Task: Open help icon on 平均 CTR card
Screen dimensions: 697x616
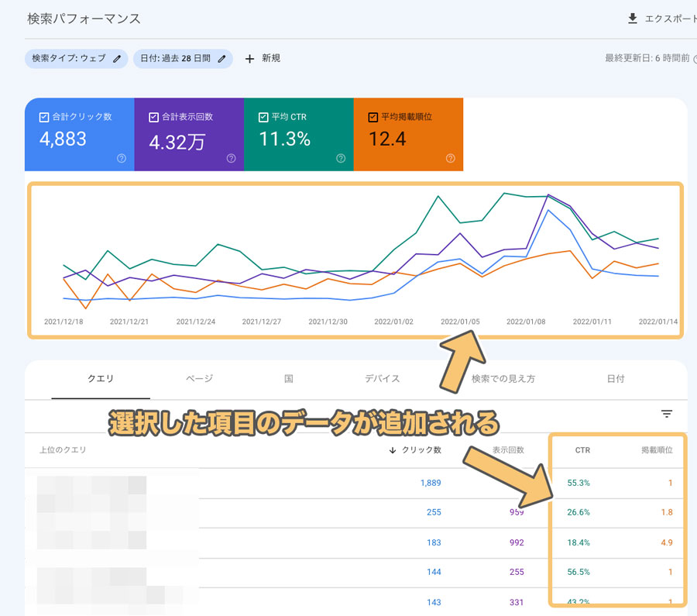Action: pos(341,158)
